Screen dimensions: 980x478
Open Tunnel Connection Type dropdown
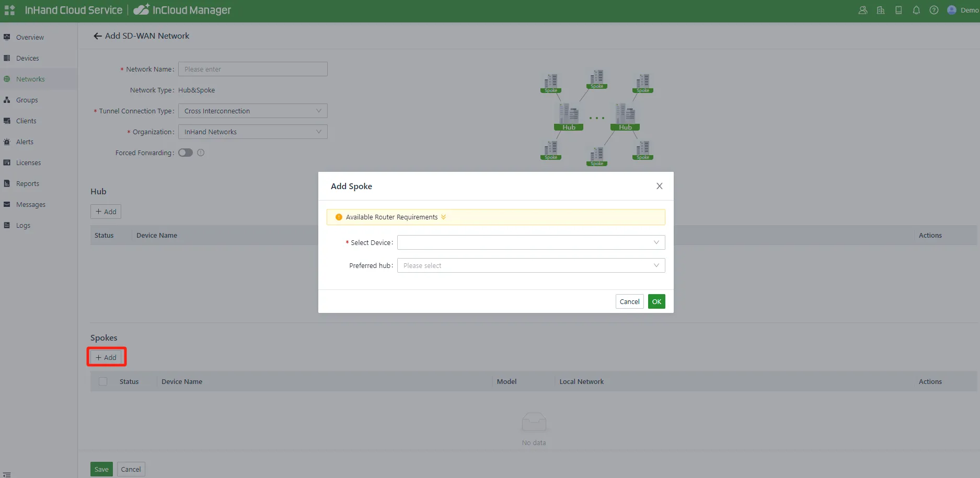click(253, 111)
